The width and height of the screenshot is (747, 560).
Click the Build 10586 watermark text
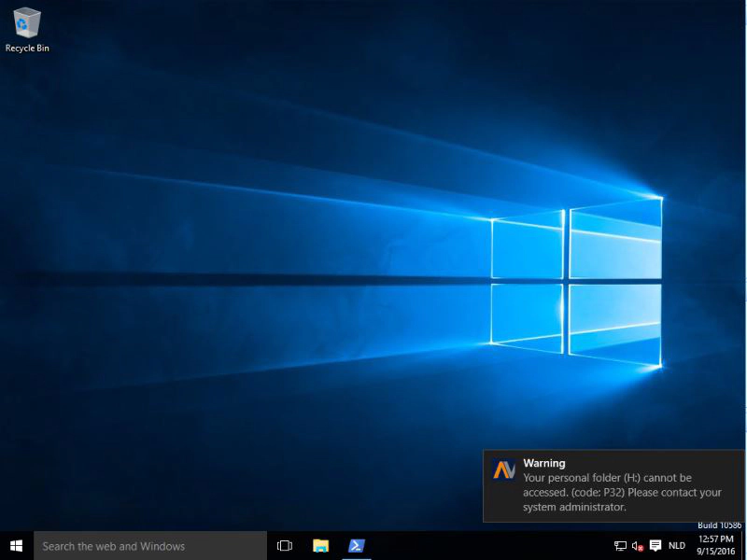point(719,525)
